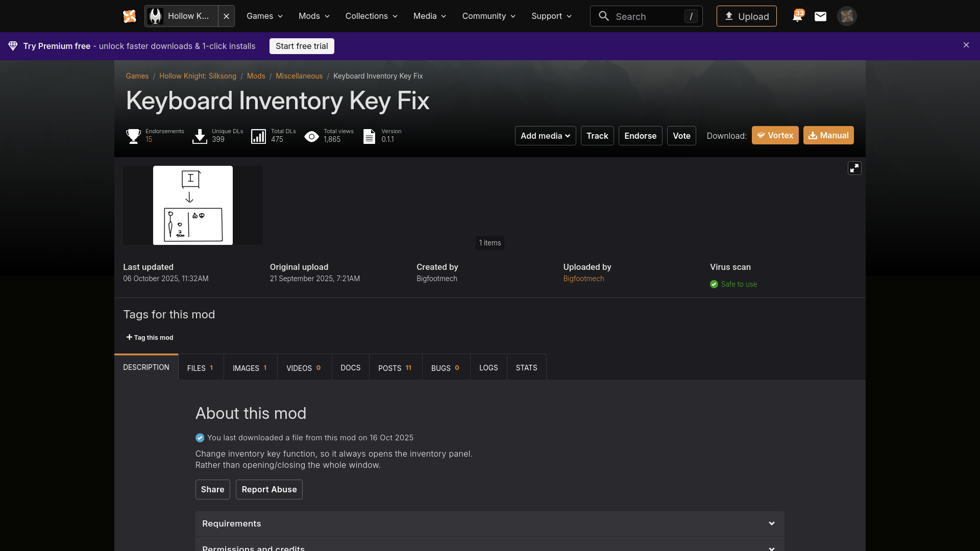Focus the Search input field
This screenshot has height=551, width=980.
coord(646,16)
